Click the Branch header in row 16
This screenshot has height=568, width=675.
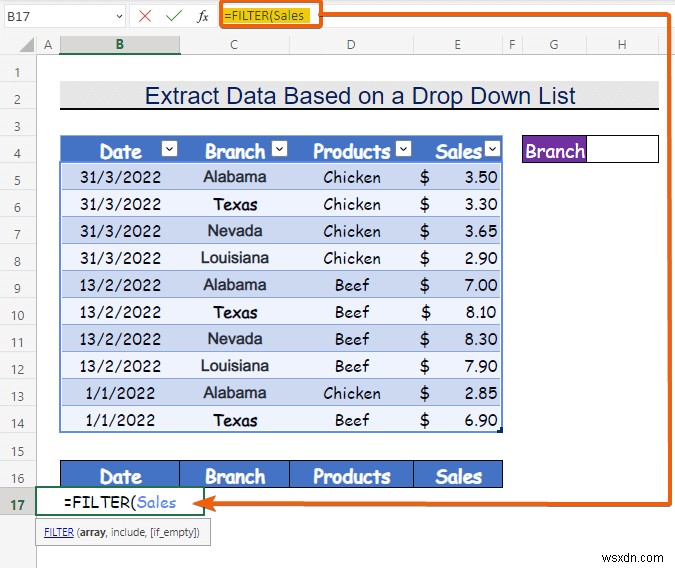[235, 475]
